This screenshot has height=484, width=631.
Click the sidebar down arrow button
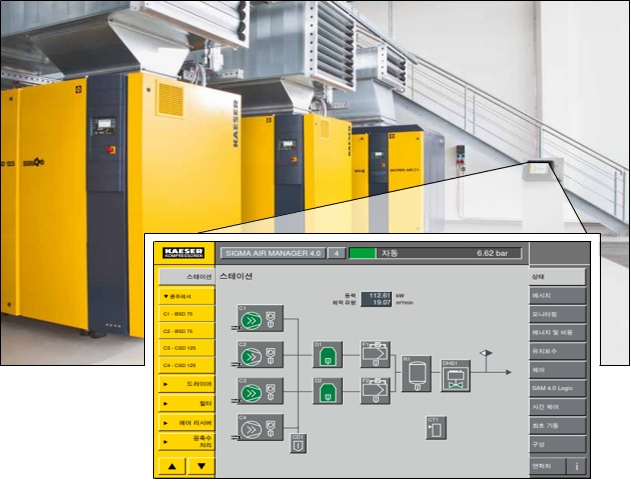(x=201, y=466)
